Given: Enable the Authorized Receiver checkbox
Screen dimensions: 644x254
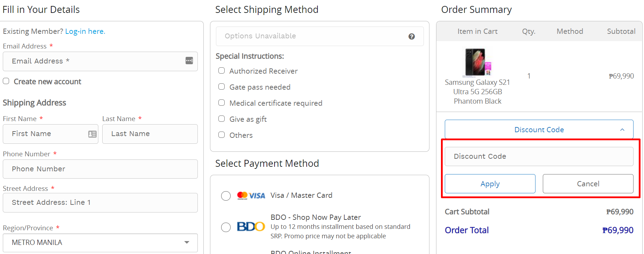Looking at the screenshot, I should pyautogui.click(x=222, y=70).
